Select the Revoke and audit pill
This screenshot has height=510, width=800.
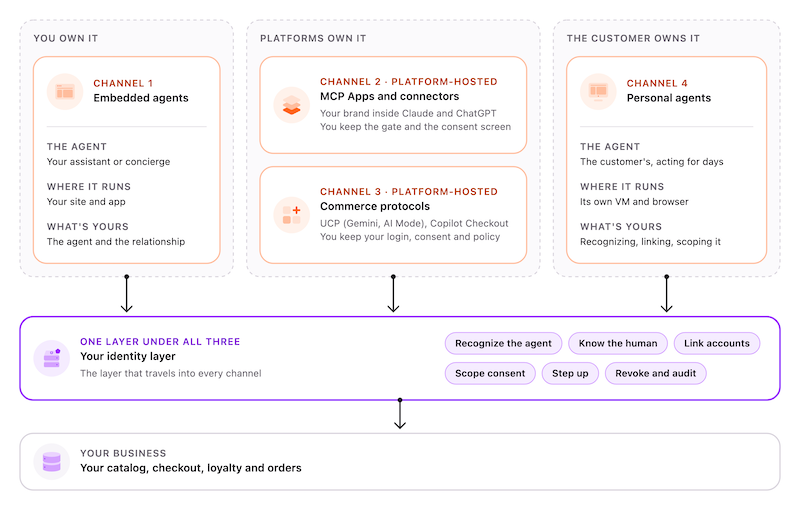coord(656,373)
